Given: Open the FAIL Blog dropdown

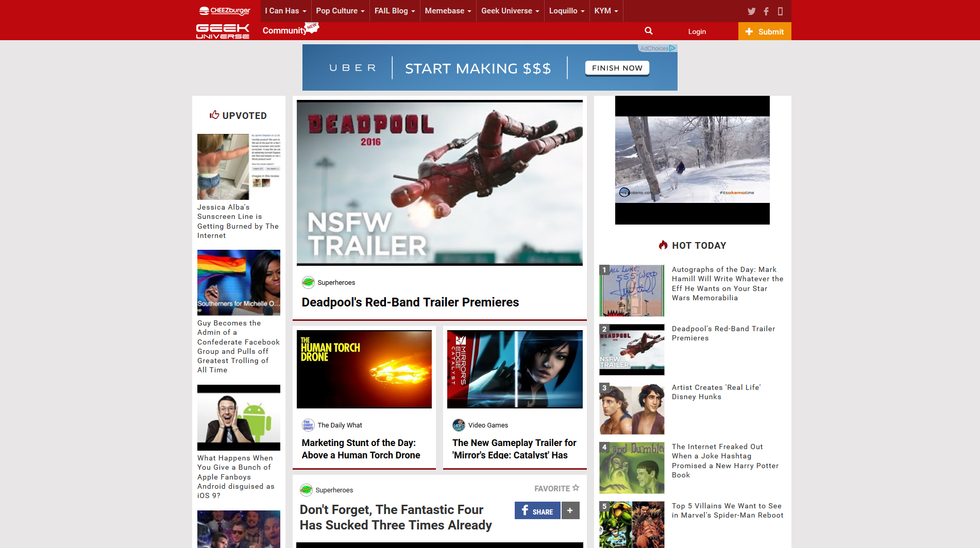Looking at the screenshot, I should pyautogui.click(x=394, y=11).
